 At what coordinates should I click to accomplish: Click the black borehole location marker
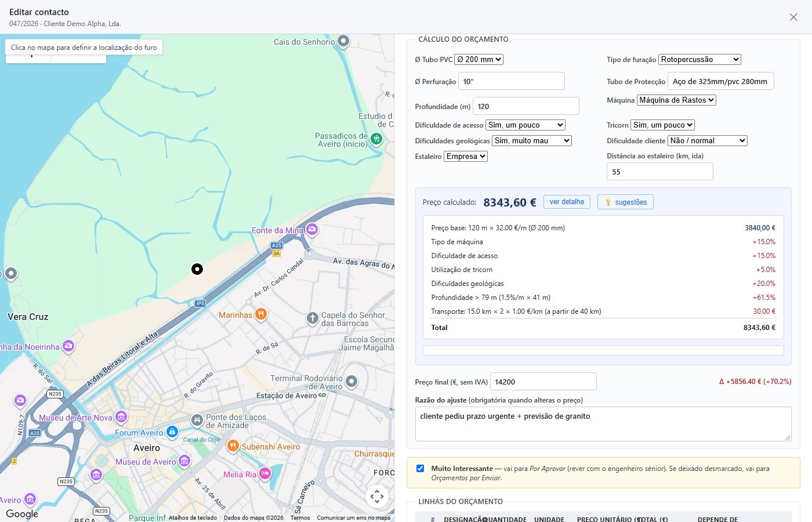tap(197, 269)
